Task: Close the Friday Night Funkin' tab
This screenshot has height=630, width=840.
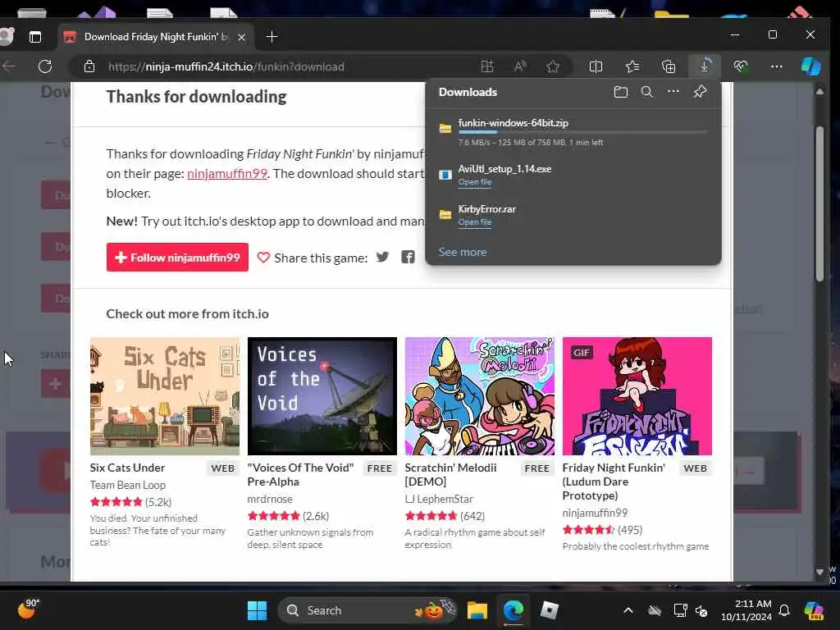Action: [242, 37]
